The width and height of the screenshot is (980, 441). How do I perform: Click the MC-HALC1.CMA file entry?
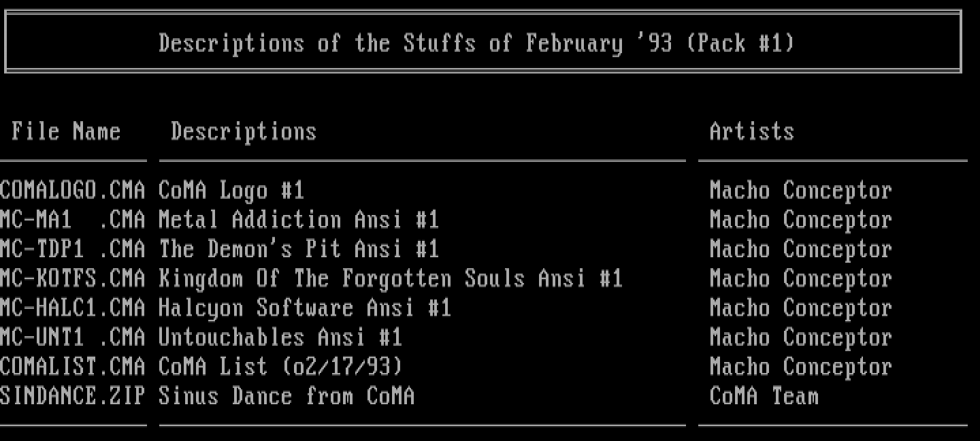[x=72, y=308]
